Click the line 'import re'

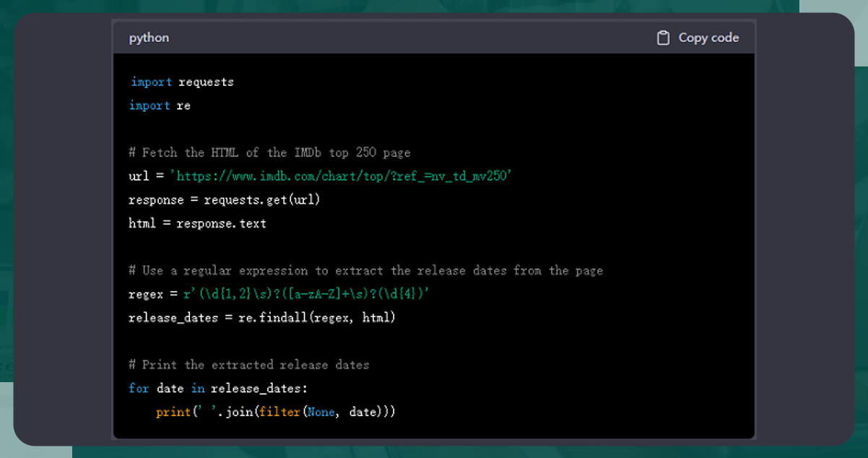coord(160,105)
